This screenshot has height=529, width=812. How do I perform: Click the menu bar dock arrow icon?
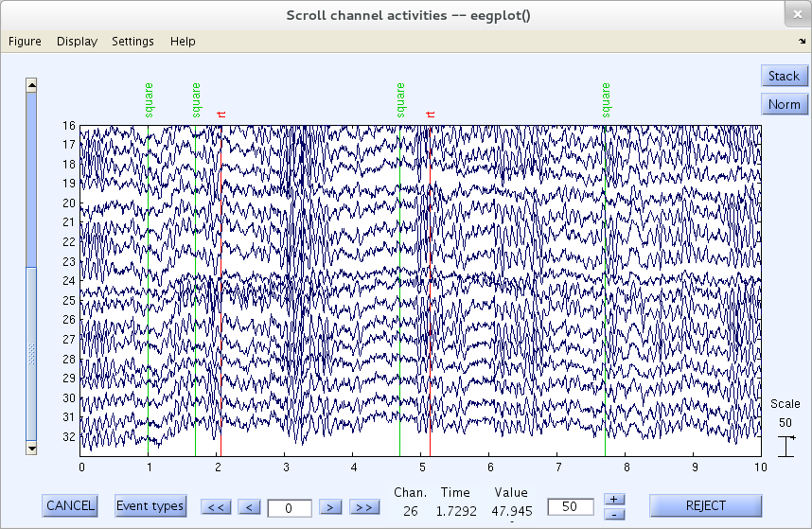click(802, 41)
